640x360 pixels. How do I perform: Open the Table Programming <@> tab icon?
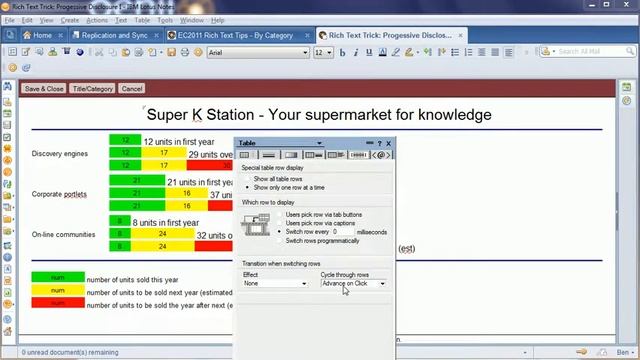pyautogui.click(x=381, y=155)
